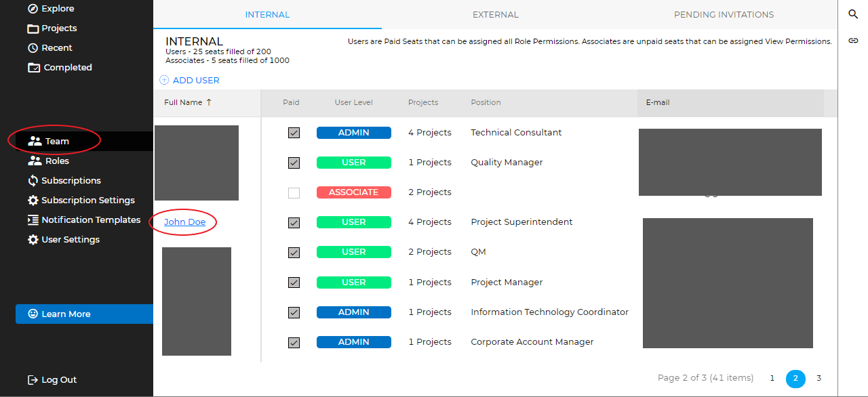868x397 pixels.
Task: Click the chain link icon on right
Action: [x=853, y=41]
